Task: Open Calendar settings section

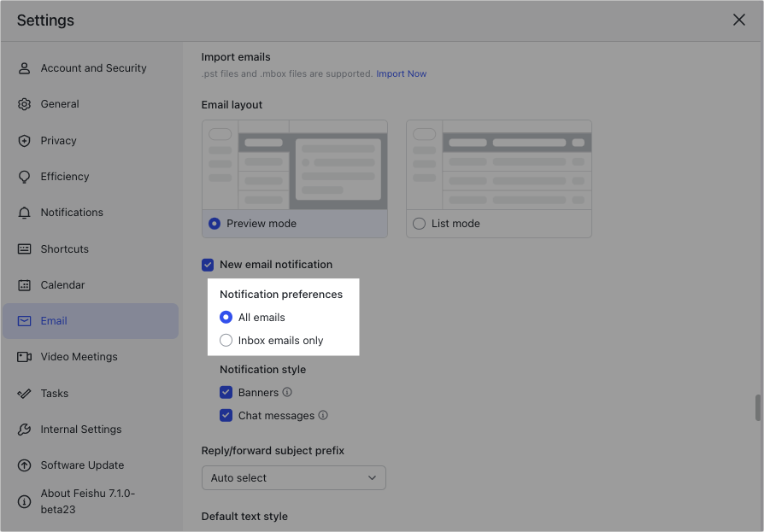Action: [91, 285]
